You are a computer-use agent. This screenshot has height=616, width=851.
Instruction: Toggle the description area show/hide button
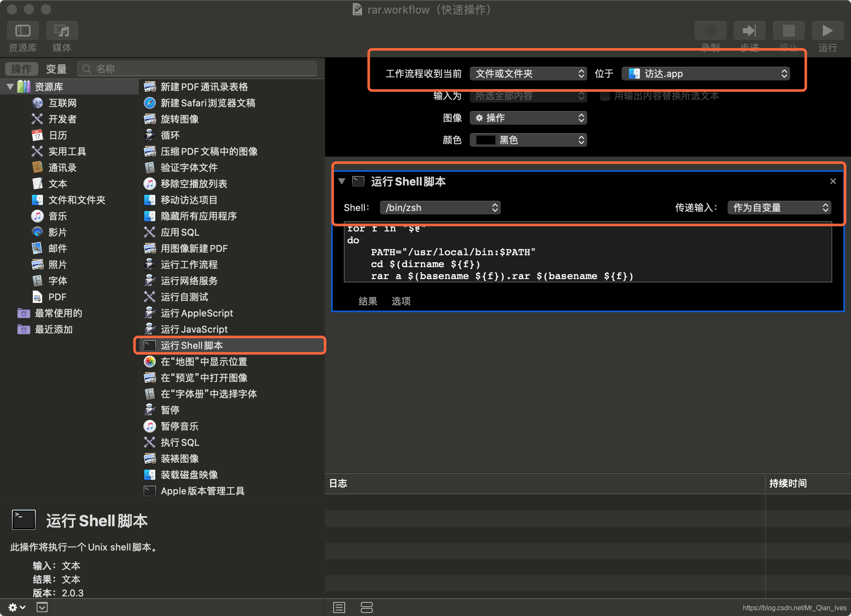[42, 607]
